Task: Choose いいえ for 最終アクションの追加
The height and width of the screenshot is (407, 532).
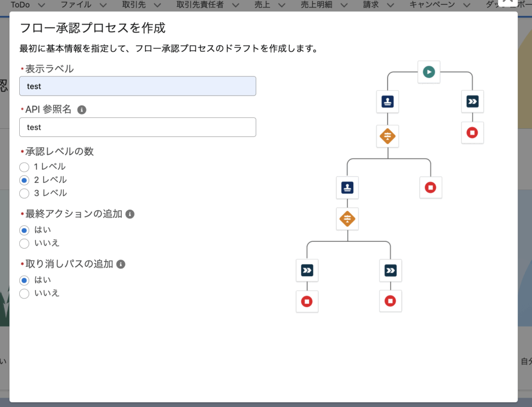Action: [x=24, y=243]
